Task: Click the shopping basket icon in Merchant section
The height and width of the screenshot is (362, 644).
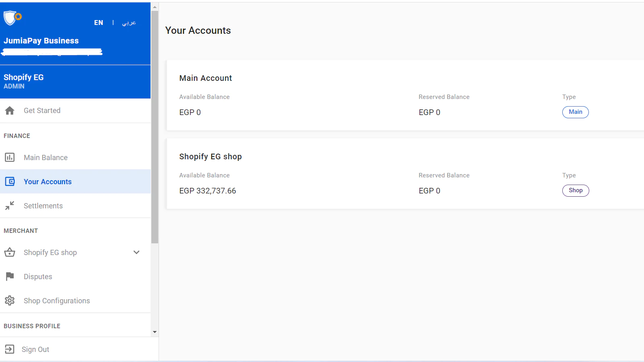Action: (10, 252)
